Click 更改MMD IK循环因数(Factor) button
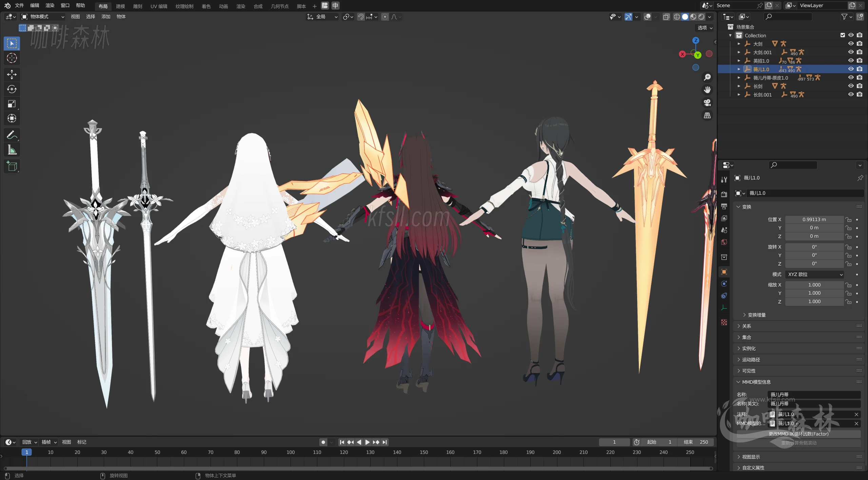This screenshot has height=480, width=868. click(x=798, y=434)
